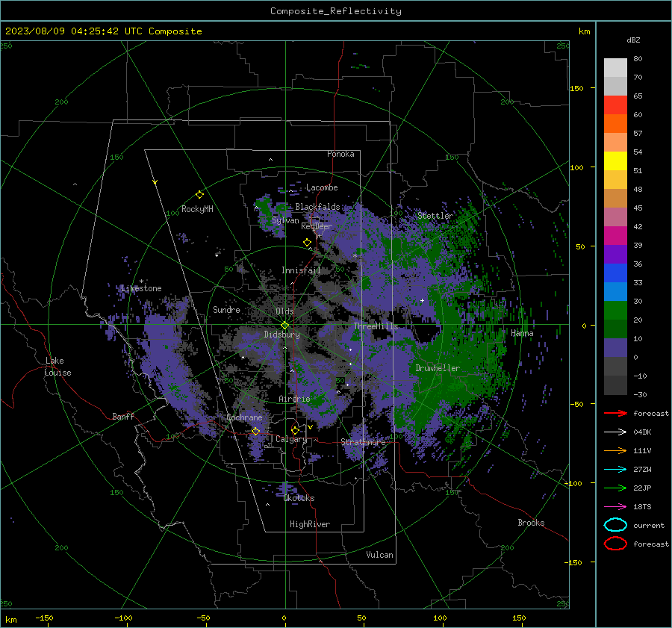The width and height of the screenshot is (672, 628).
Task: Select the white 04DK arrow icon
Action: point(615,432)
